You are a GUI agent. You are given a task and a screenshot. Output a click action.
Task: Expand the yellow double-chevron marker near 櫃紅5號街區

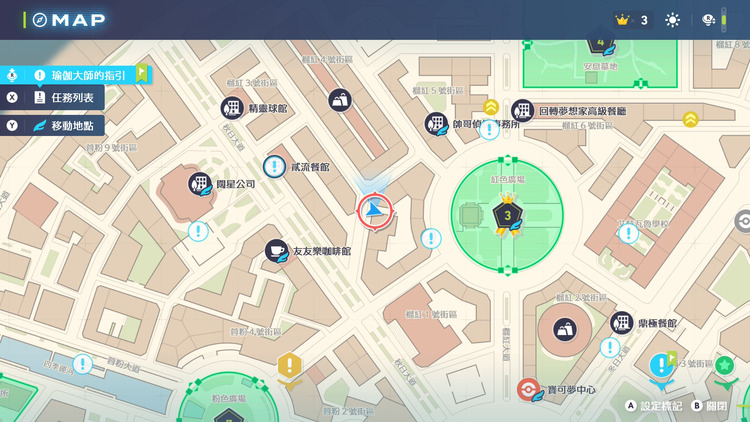491,107
